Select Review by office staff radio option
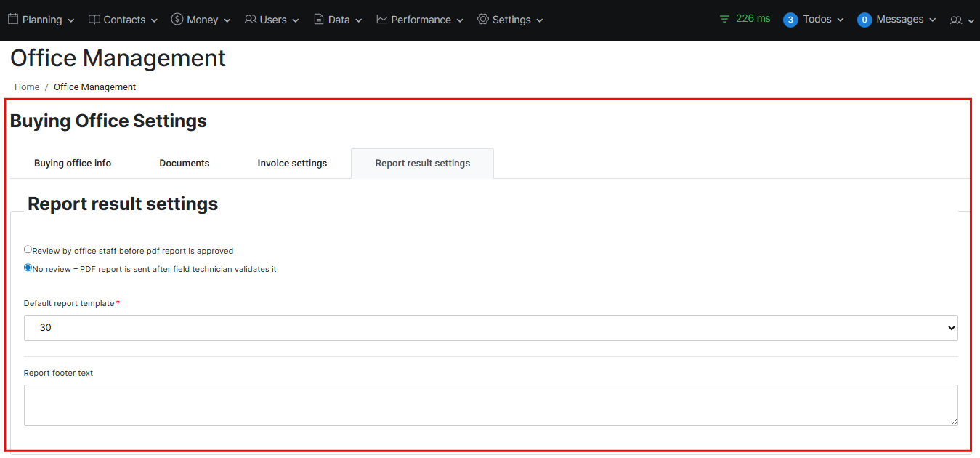The image size is (980, 458). point(28,249)
